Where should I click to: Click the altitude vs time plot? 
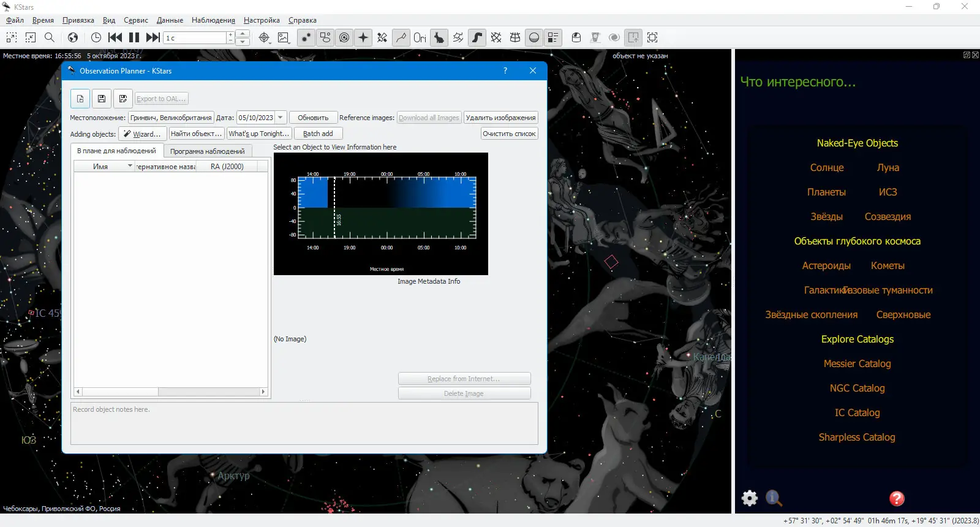click(x=381, y=214)
